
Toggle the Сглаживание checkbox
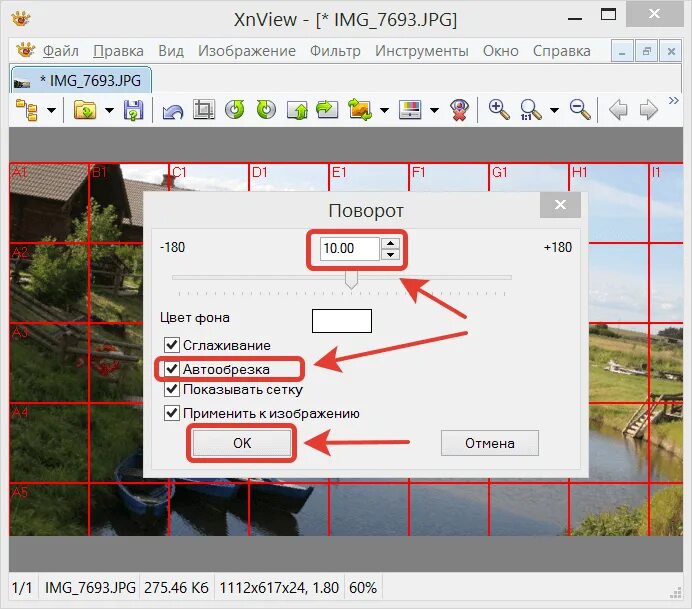(x=172, y=345)
